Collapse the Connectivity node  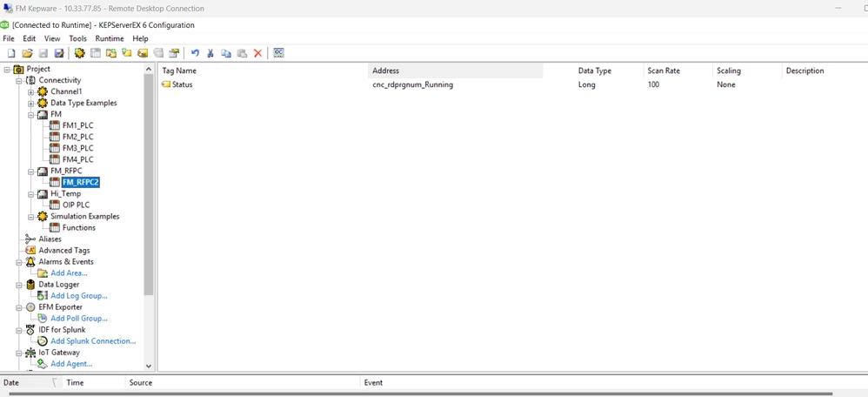click(19, 80)
